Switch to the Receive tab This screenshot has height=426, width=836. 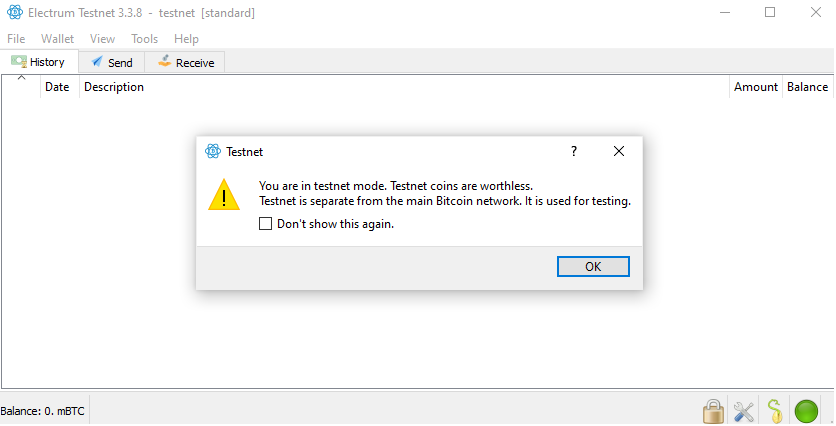pos(186,62)
